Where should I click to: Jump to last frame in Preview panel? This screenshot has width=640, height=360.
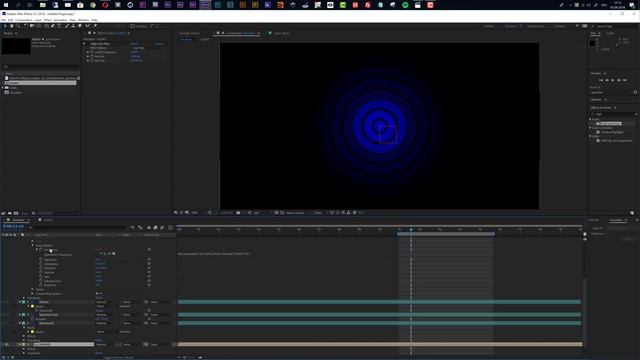click(x=625, y=80)
